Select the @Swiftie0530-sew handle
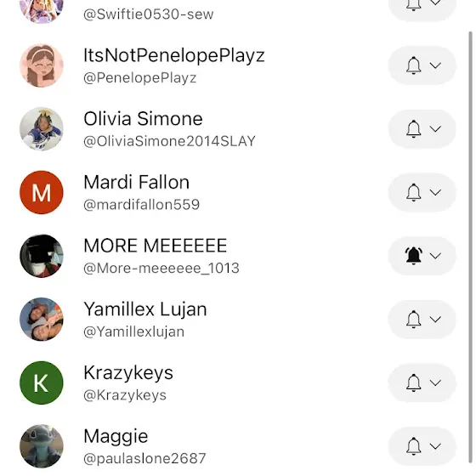The height and width of the screenshot is (476, 476). [149, 14]
